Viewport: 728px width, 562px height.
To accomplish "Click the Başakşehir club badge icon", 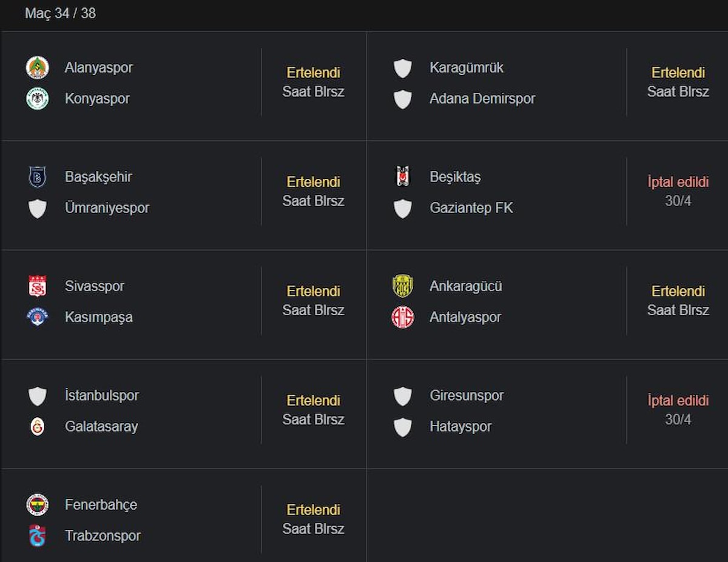I will coord(38,177).
